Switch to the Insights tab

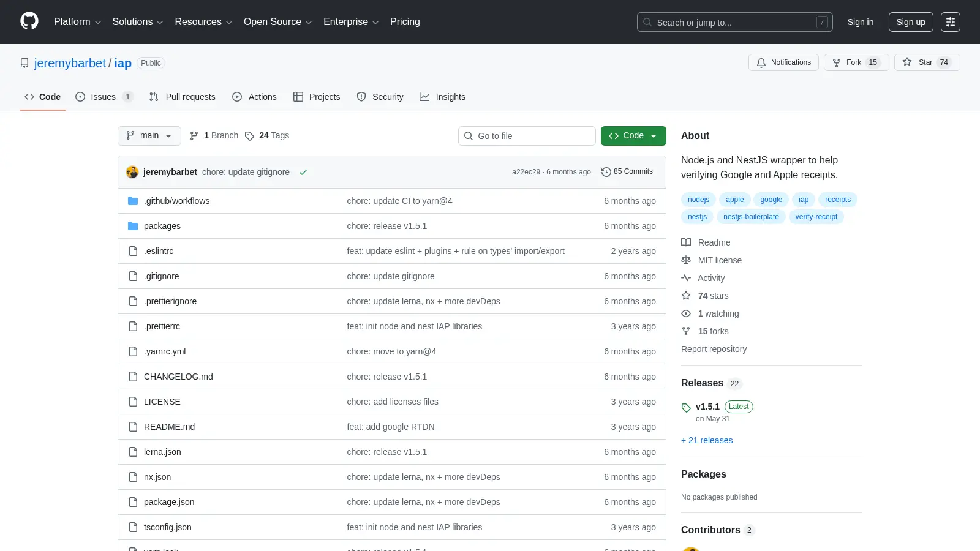(442, 97)
